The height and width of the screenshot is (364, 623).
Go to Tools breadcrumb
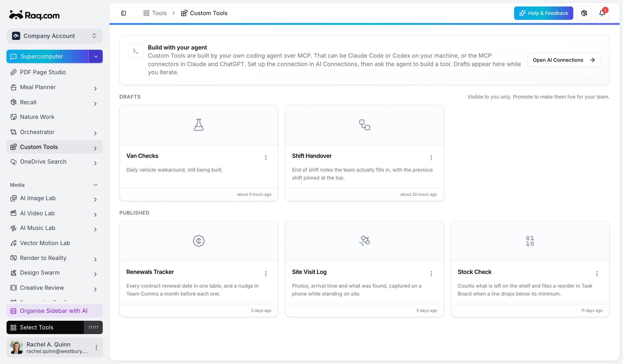pyautogui.click(x=155, y=13)
